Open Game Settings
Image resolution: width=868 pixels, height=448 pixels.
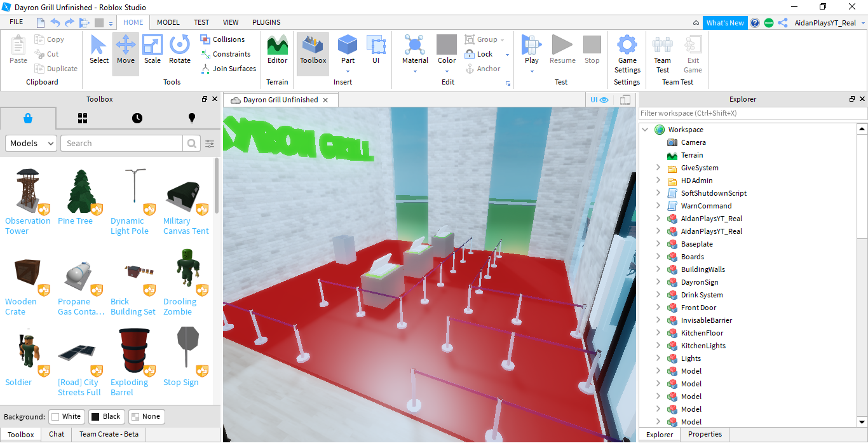tap(627, 54)
